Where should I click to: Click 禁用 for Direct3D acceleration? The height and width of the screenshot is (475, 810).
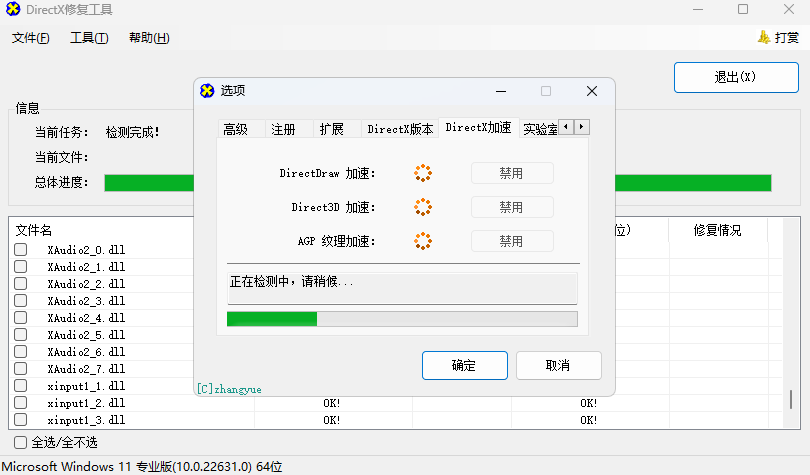[x=512, y=207]
